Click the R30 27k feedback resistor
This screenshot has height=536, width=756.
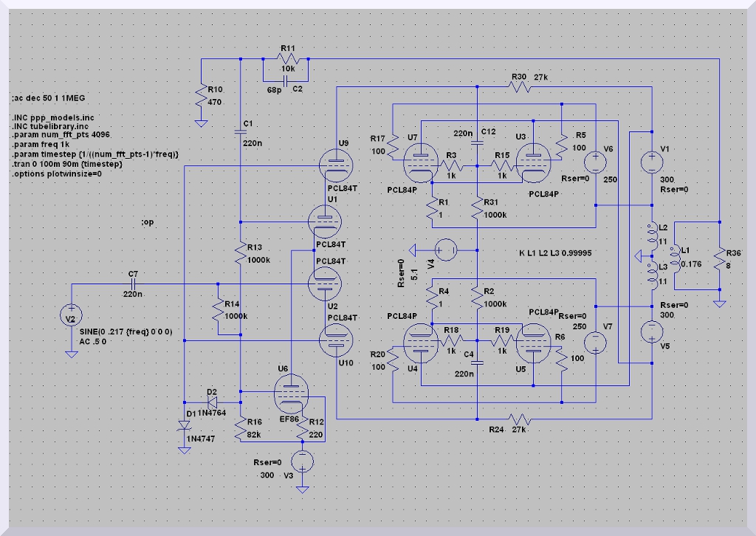[x=523, y=87]
